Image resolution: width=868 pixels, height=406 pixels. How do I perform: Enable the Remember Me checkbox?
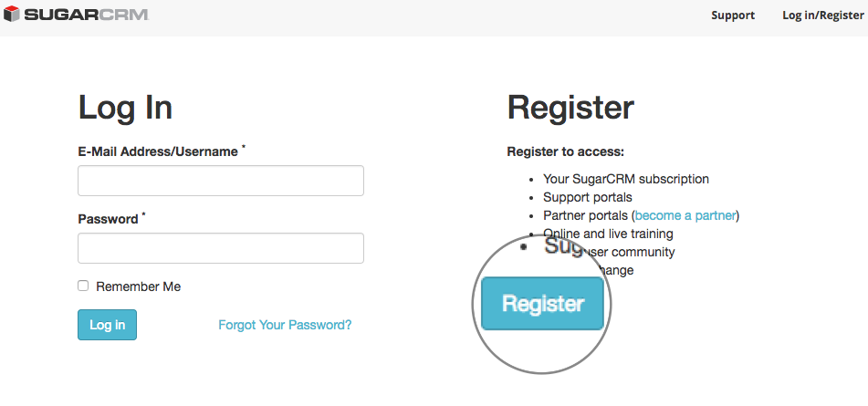click(83, 286)
